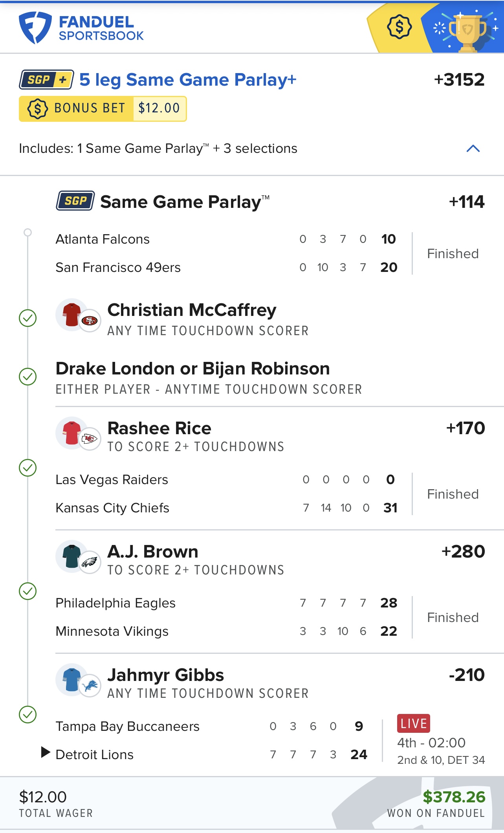Open the 5 leg Same Game Parlay+ title
Screen dimensions: 504x833
pyautogui.click(x=188, y=80)
